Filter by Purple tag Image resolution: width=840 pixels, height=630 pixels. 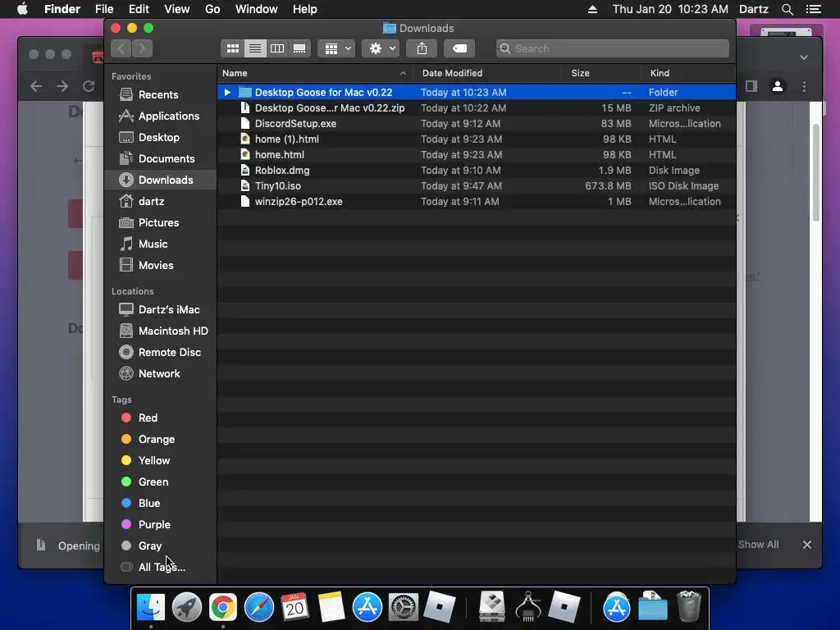point(161,524)
